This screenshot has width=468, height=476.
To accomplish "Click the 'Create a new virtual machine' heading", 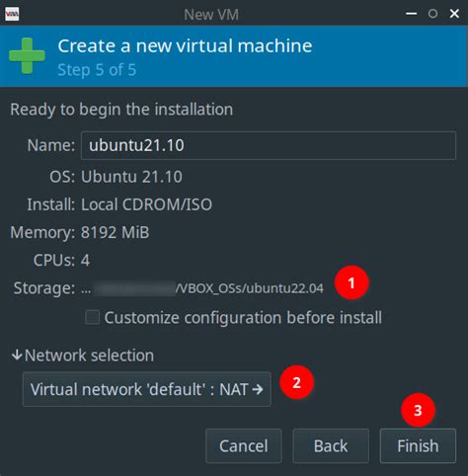I will (x=185, y=45).
